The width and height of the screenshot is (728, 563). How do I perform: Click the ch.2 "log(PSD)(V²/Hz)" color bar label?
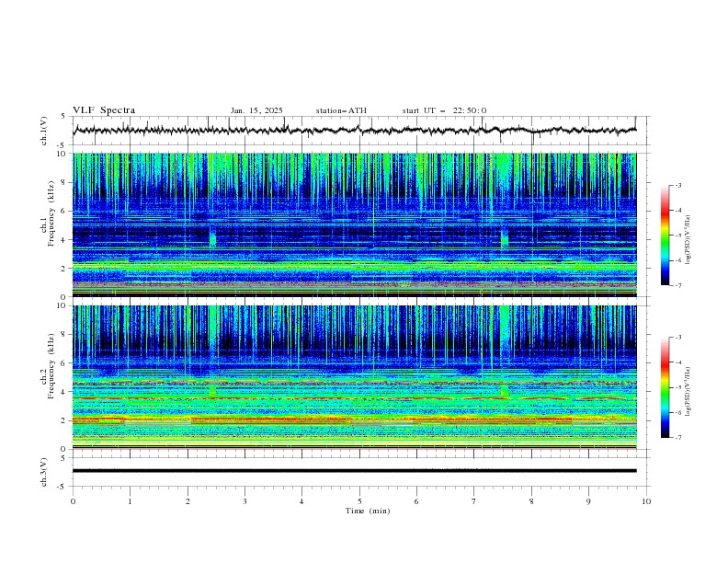tap(688, 391)
